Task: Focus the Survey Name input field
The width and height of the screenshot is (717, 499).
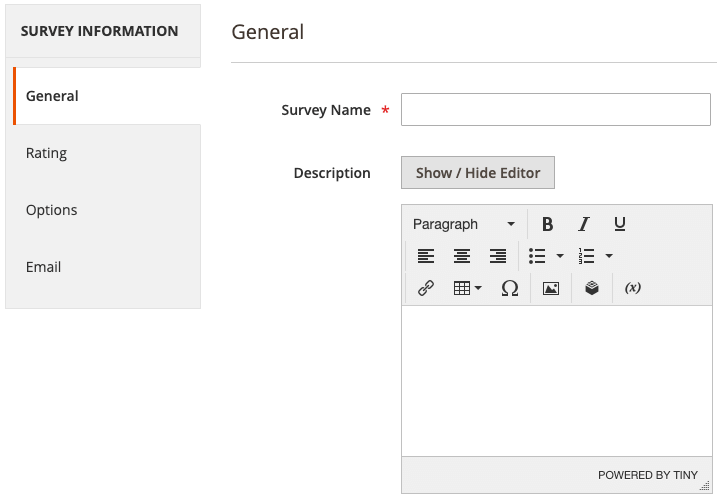Action: (x=555, y=110)
